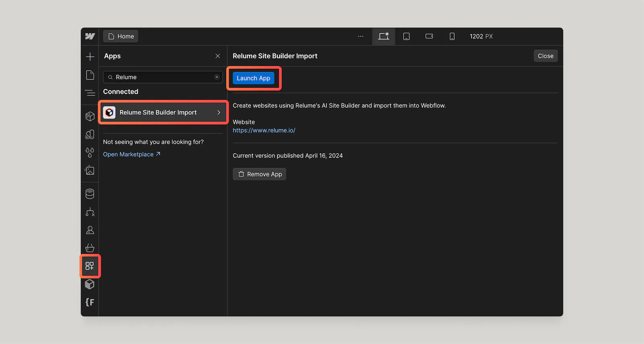The width and height of the screenshot is (644, 344).
Task: Open the Pages panel icon
Action: 90,75
